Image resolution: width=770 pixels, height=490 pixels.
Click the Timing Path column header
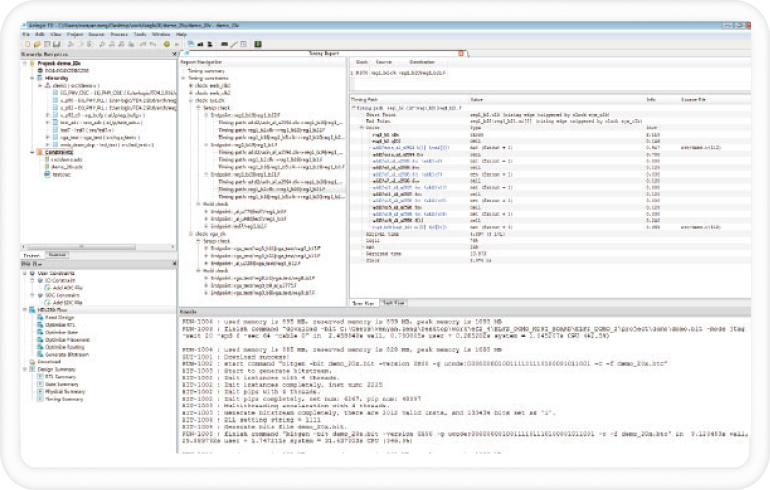pos(362,100)
